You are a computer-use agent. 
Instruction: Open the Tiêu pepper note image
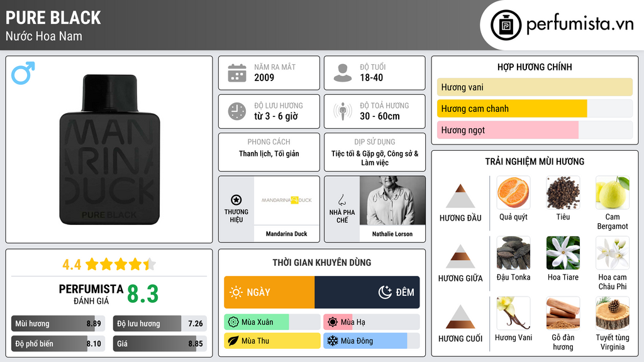tap(563, 192)
